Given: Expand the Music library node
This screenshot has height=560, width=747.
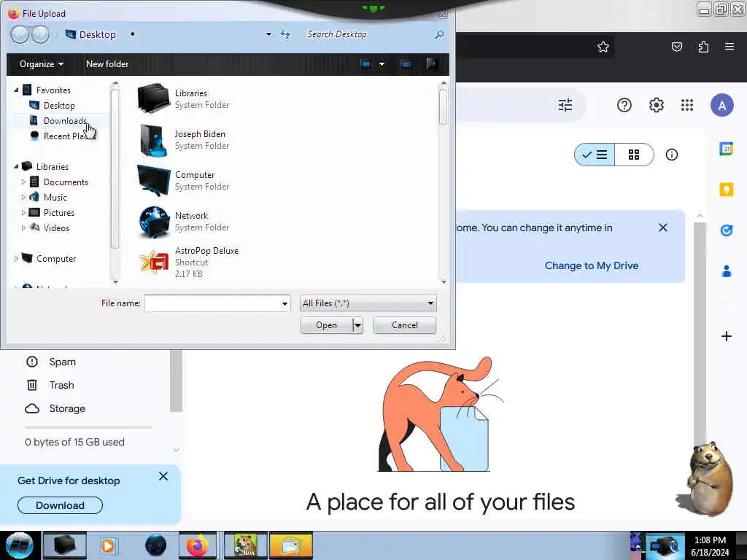Looking at the screenshot, I should tap(23, 197).
